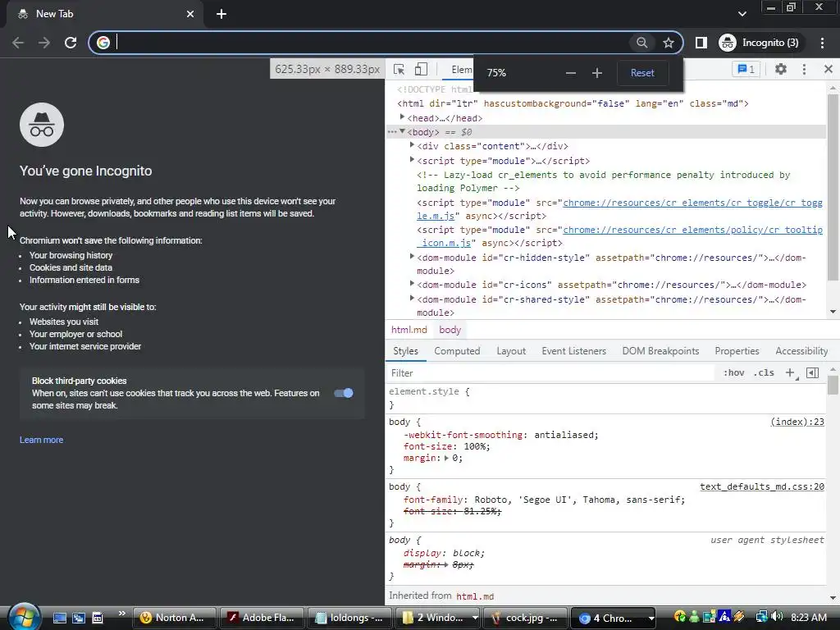Toggle the computed styles sidebar icon
The width and height of the screenshot is (840, 630).
point(813,373)
